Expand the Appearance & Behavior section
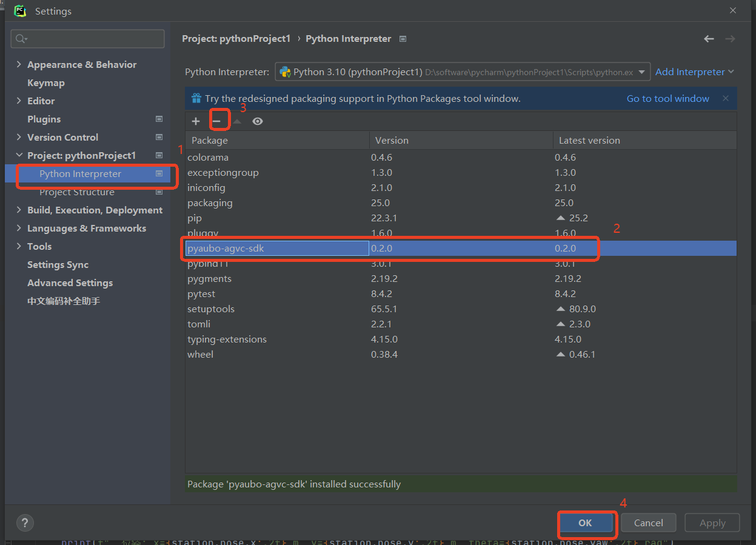Image resolution: width=756 pixels, height=545 pixels. [x=19, y=65]
